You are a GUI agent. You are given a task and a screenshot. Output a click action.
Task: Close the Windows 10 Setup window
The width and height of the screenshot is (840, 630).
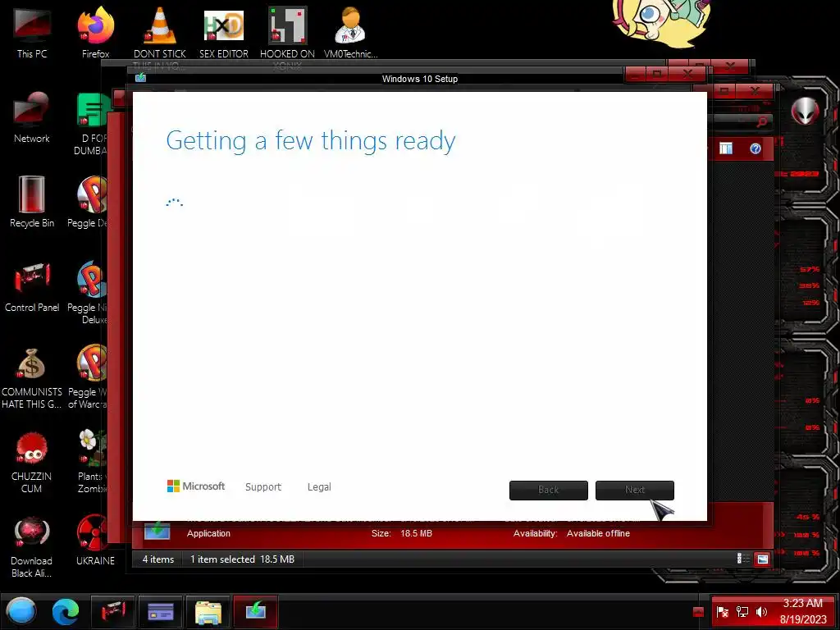click(x=687, y=74)
